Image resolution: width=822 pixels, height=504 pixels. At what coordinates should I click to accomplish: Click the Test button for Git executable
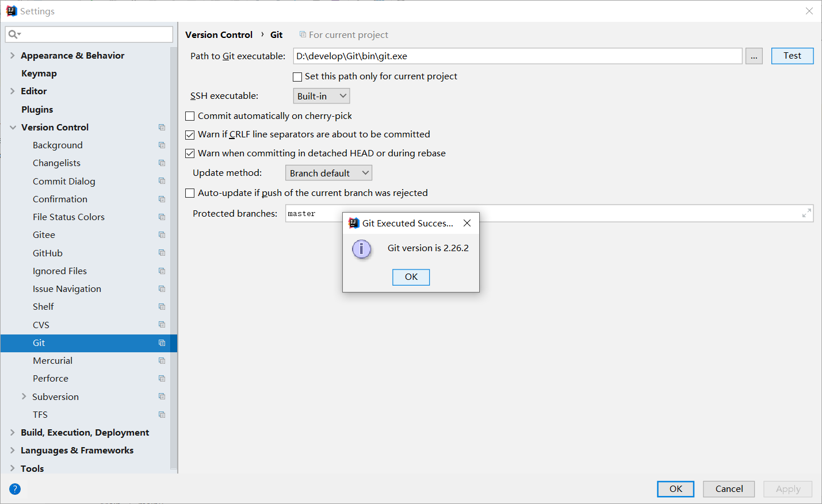tap(792, 56)
